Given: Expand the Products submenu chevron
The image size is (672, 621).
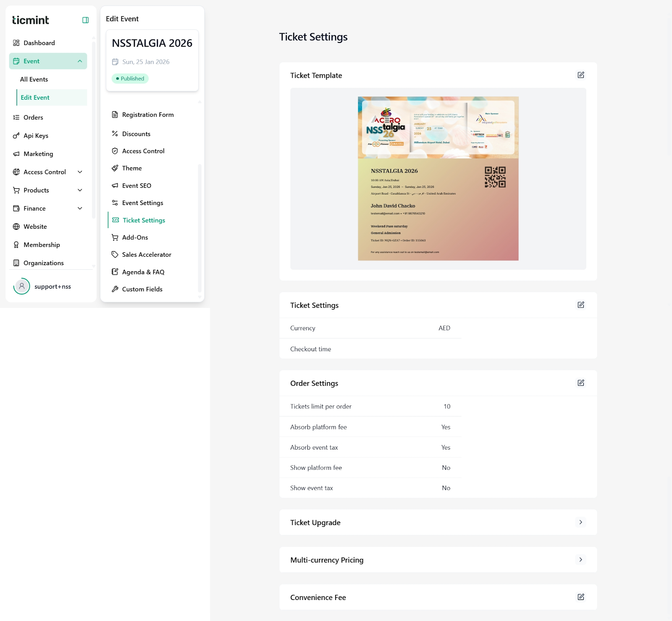Looking at the screenshot, I should [x=80, y=190].
